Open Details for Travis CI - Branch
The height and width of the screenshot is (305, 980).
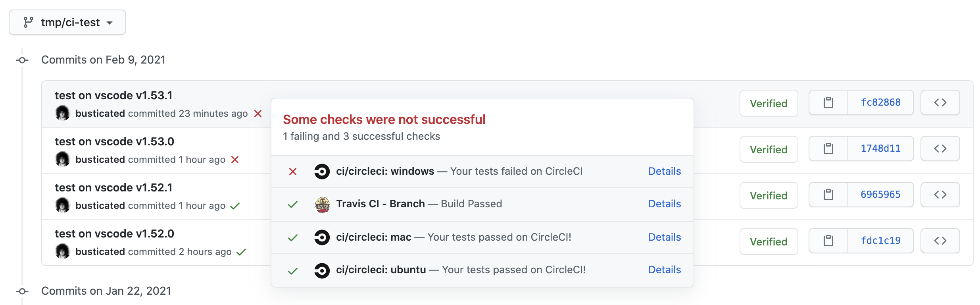(664, 204)
